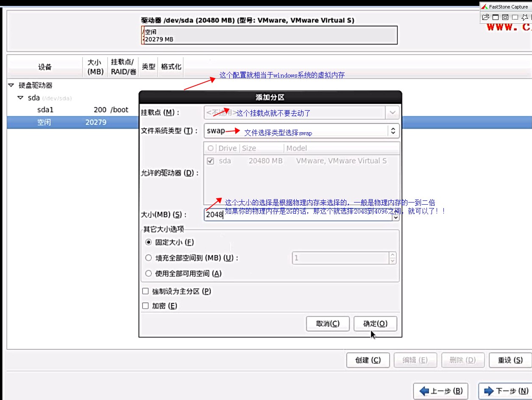Select the 固定大小 radio option
The width and height of the screenshot is (532, 400).
click(148, 242)
